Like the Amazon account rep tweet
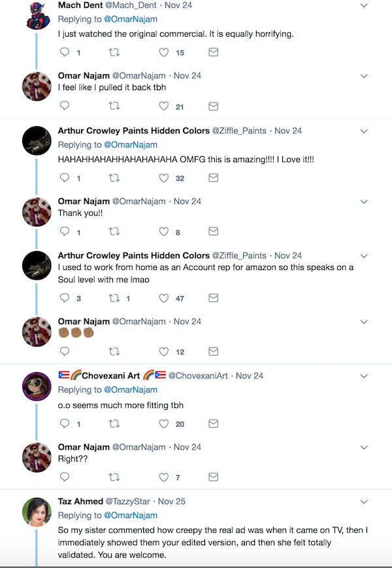Viewport: 392px width, 568px height. coord(165,298)
